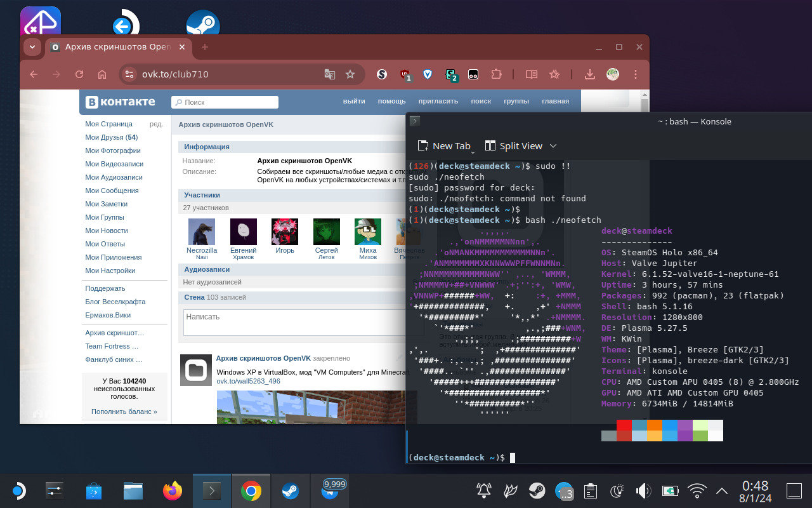Viewport: 812px width, 508px height.
Task: Open Мои Аудиозаписи in the sidebar
Action: pos(114,177)
